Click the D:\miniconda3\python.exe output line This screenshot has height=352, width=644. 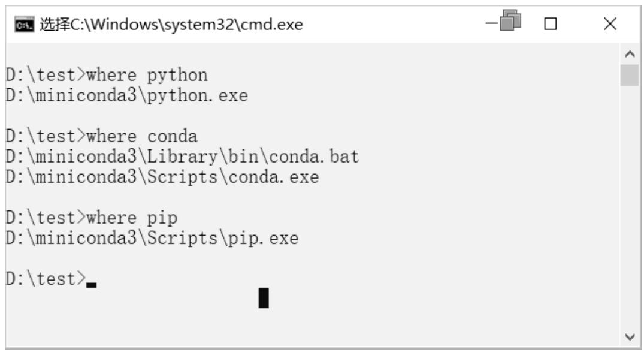[127, 95]
